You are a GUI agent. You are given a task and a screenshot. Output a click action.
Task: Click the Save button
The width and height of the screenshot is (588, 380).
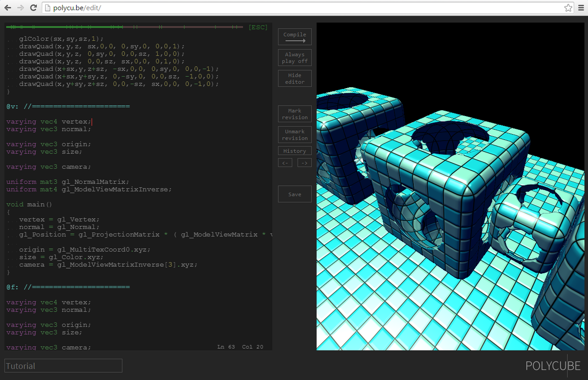[294, 194]
